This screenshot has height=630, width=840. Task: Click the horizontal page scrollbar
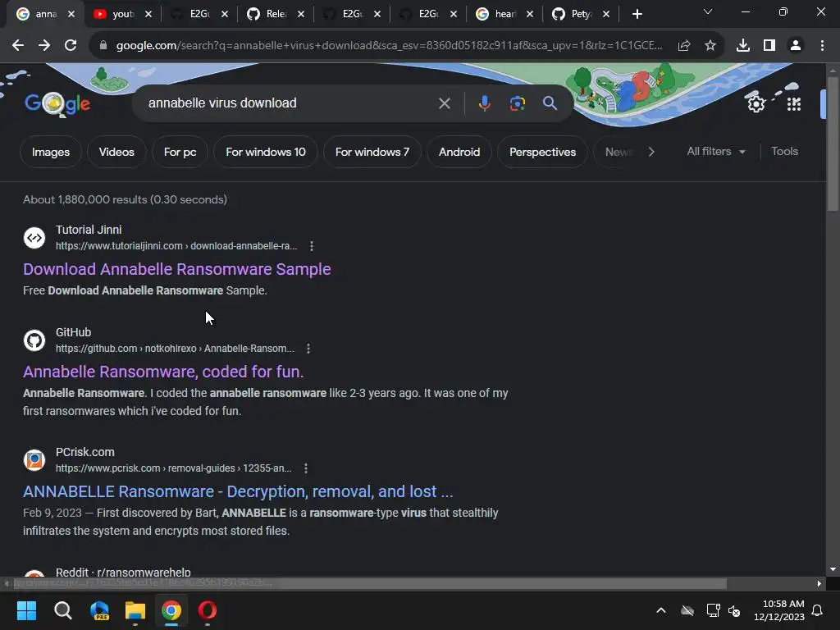click(x=370, y=583)
